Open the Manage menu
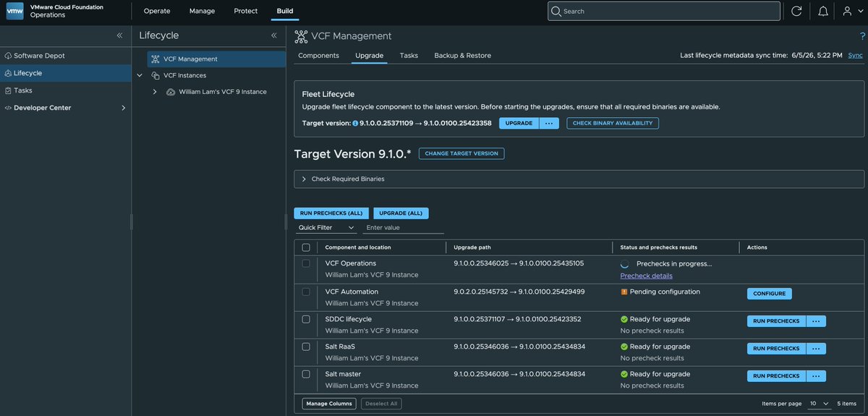868x416 pixels. coord(202,11)
